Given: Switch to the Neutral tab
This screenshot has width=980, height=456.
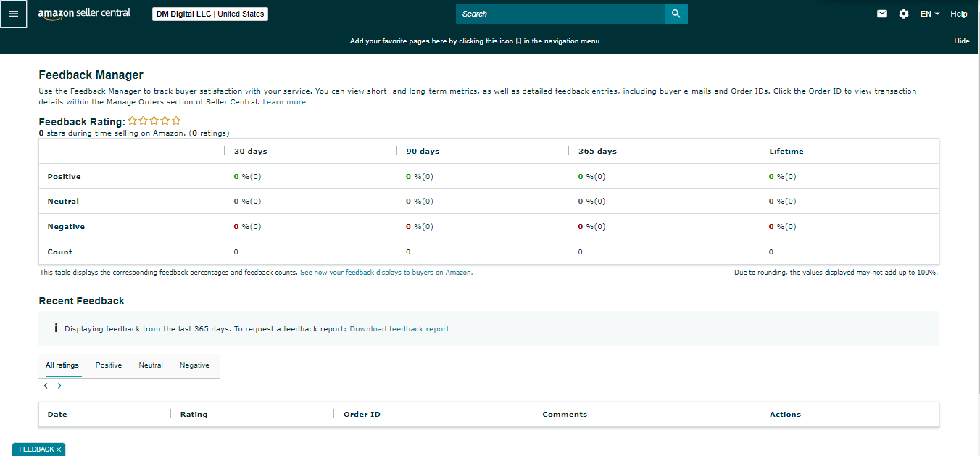Looking at the screenshot, I should pyautogui.click(x=151, y=365).
